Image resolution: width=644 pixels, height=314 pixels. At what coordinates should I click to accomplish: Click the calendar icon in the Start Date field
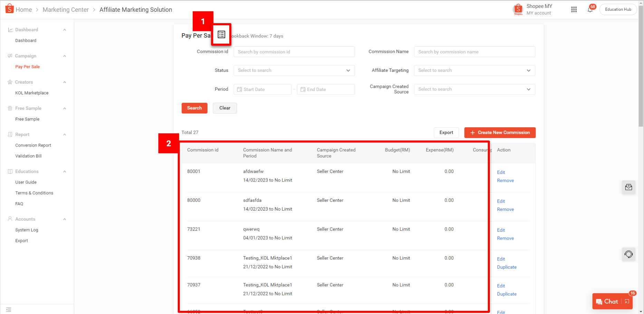click(x=240, y=89)
